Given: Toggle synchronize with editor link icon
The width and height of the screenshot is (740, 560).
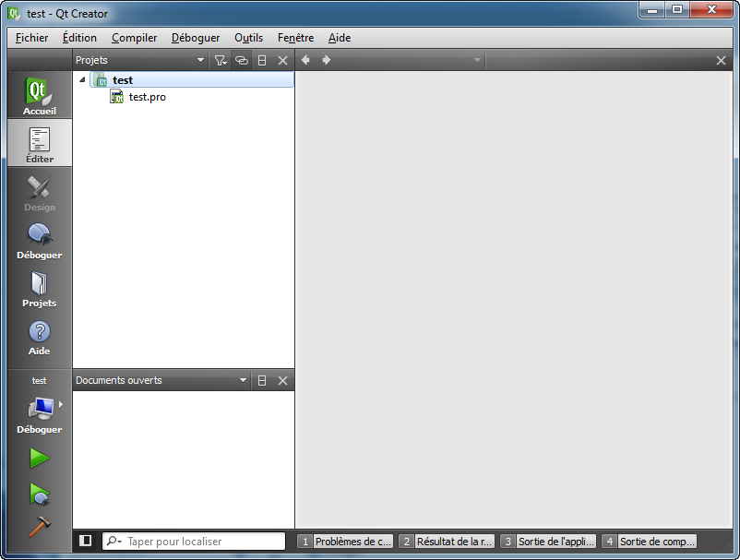Looking at the screenshot, I should point(242,59).
